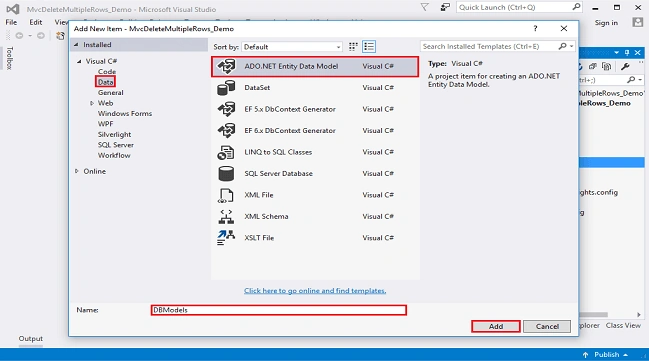
Task: Expand the Publish status bar arrow
Action: click(625, 355)
